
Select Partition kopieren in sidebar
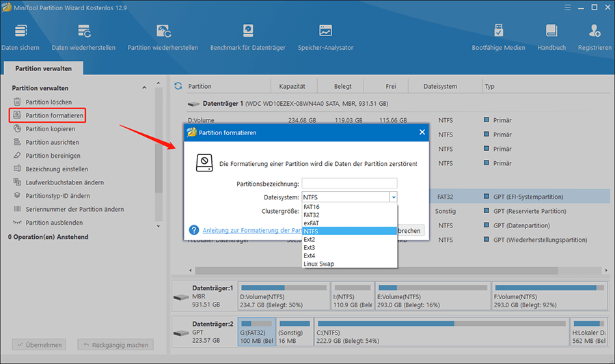point(50,128)
